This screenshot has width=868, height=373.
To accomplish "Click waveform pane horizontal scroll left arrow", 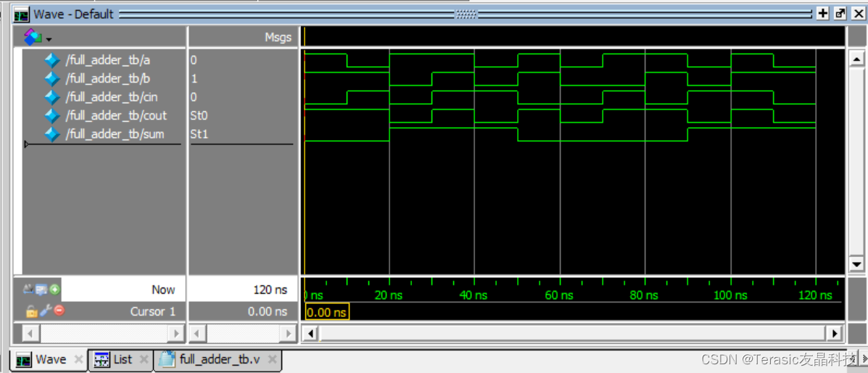I will point(310,334).
